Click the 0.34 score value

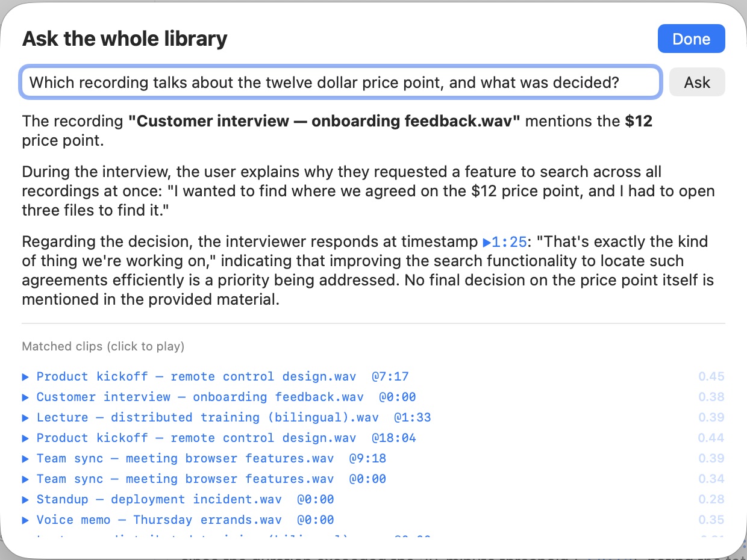point(711,479)
